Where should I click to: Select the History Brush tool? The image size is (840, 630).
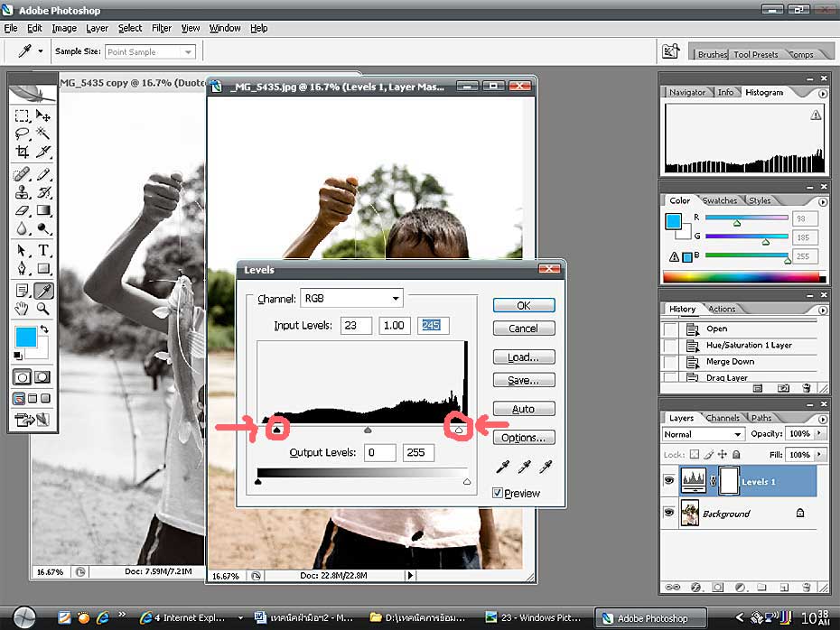tap(42, 192)
